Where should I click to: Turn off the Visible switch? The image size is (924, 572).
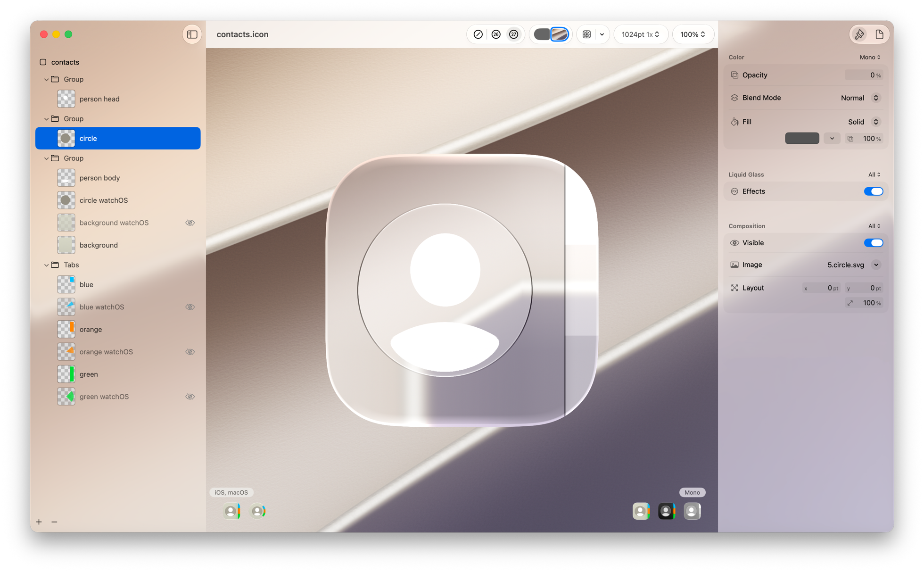pos(874,243)
